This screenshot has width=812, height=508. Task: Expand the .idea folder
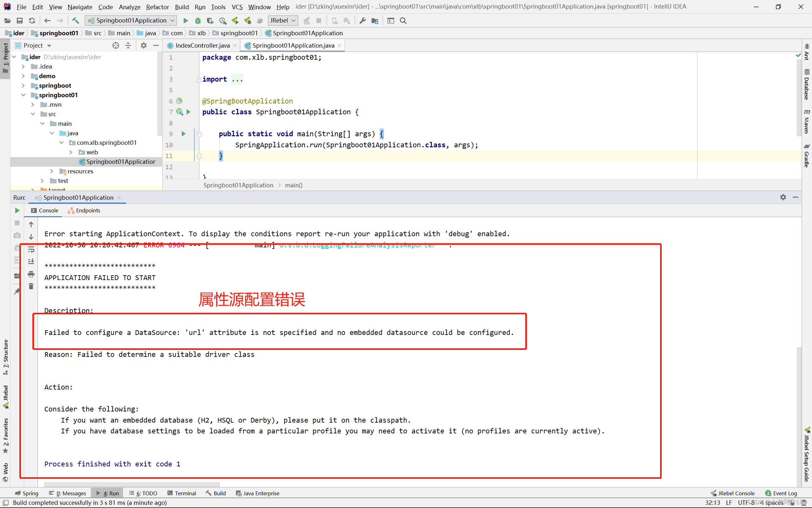(23, 67)
